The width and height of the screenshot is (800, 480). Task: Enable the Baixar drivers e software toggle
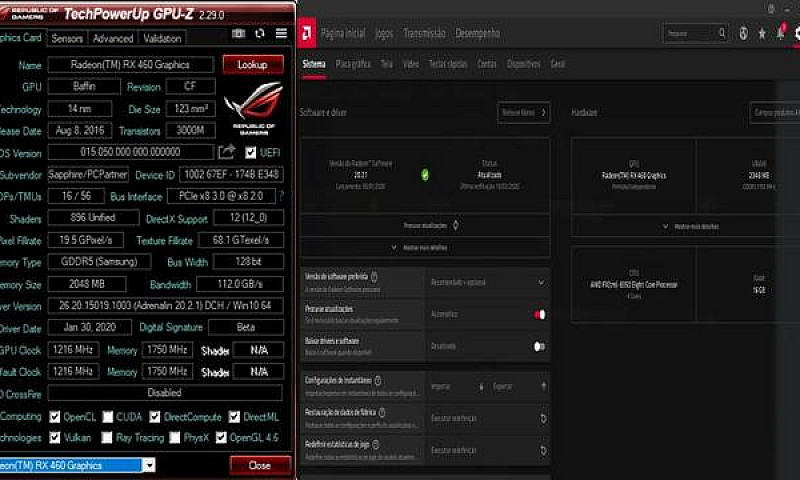coord(539,346)
